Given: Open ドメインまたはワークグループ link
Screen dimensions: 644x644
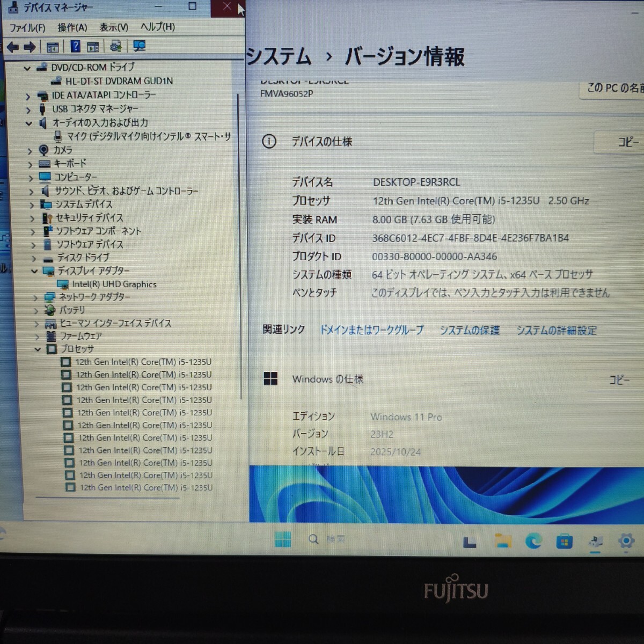Looking at the screenshot, I should [x=371, y=330].
